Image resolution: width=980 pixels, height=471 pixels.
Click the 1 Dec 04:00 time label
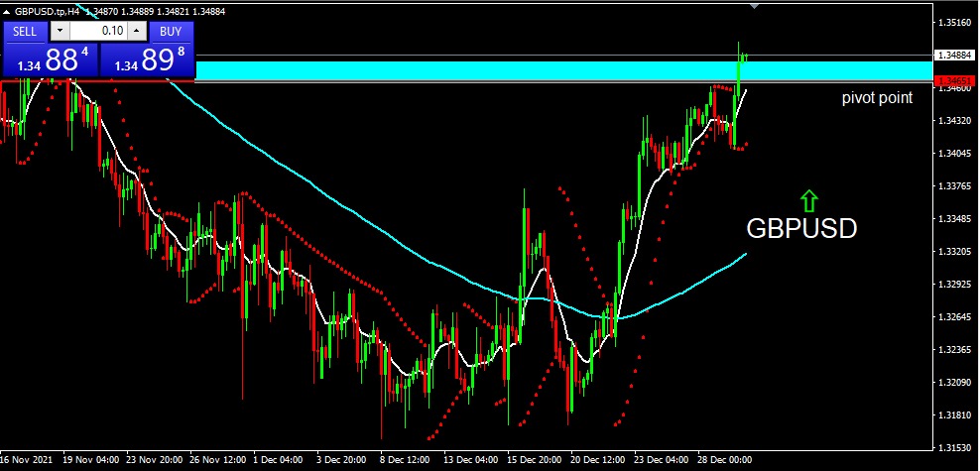(x=280, y=460)
